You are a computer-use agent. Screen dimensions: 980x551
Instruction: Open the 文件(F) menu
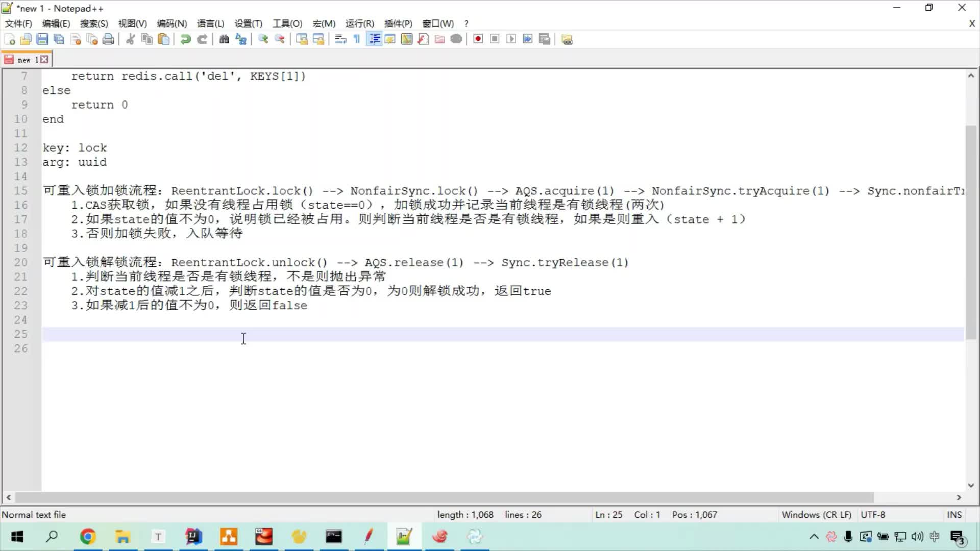[18, 23]
